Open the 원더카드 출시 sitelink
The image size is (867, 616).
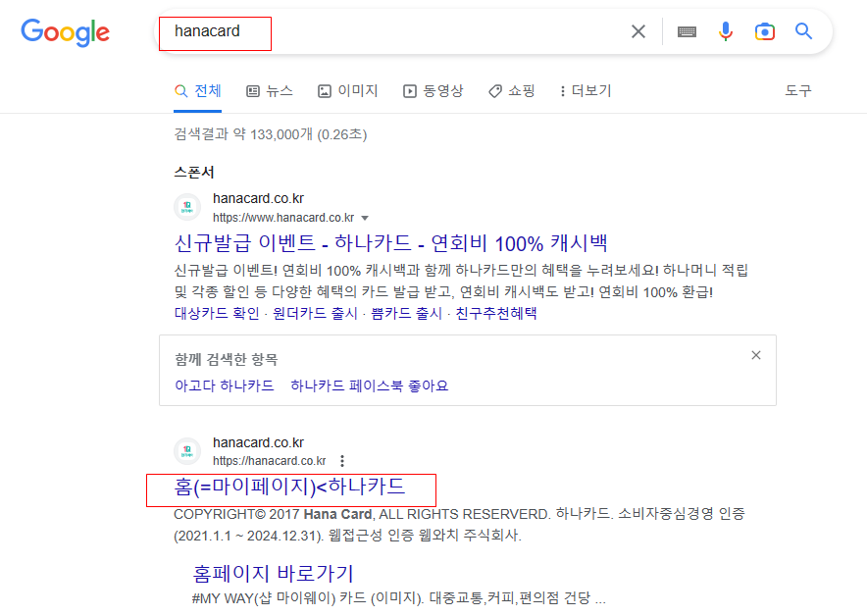tap(315, 314)
